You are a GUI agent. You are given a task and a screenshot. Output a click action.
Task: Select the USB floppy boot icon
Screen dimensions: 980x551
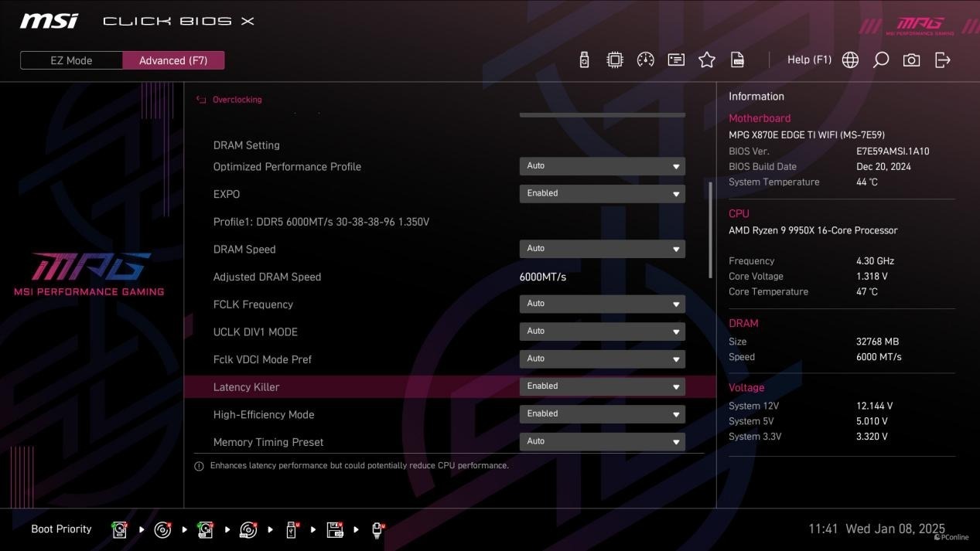point(335,529)
